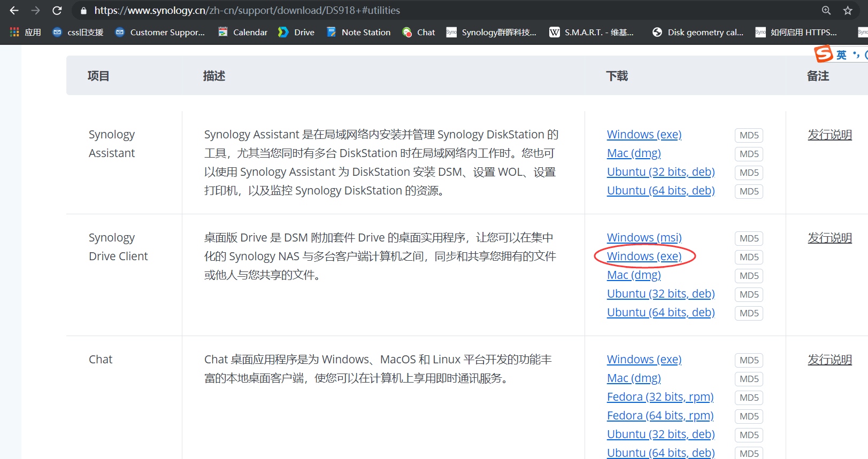Download Synology Assistant Ubuntu (32 bits, deb)
This screenshot has width=868, height=459.
click(660, 172)
